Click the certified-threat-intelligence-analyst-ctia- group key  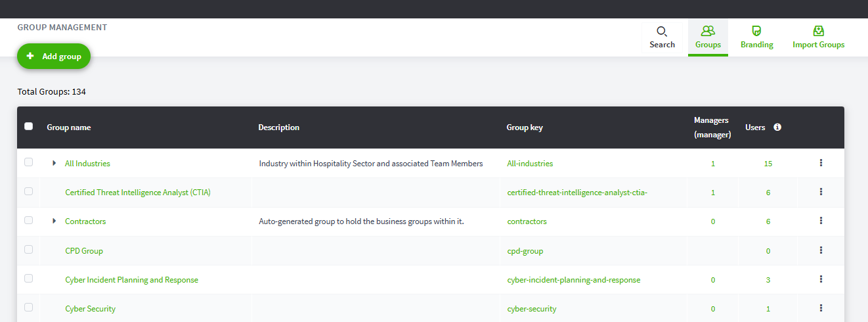pyautogui.click(x=578, y=193)
